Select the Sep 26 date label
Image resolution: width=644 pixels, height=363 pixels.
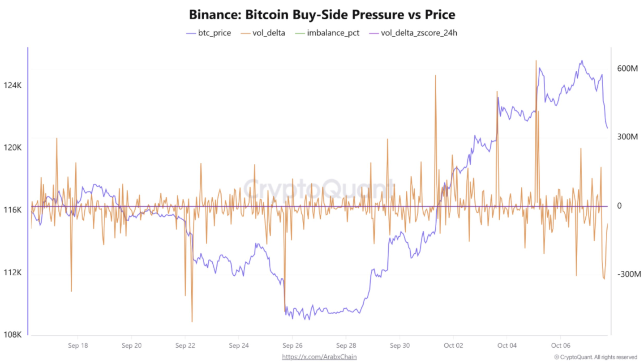pos(292,346)
